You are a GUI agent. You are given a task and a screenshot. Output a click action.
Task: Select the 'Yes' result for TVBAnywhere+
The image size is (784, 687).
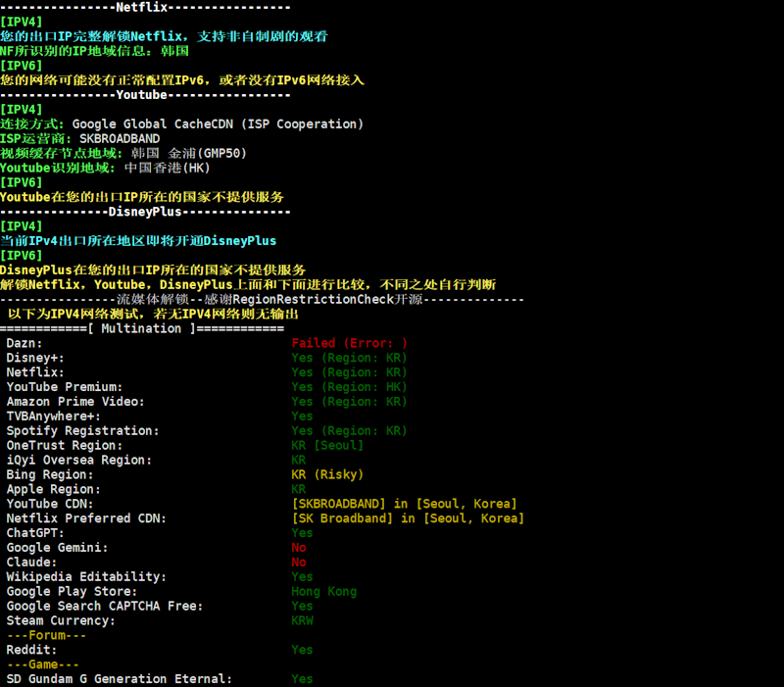point(303,417)
